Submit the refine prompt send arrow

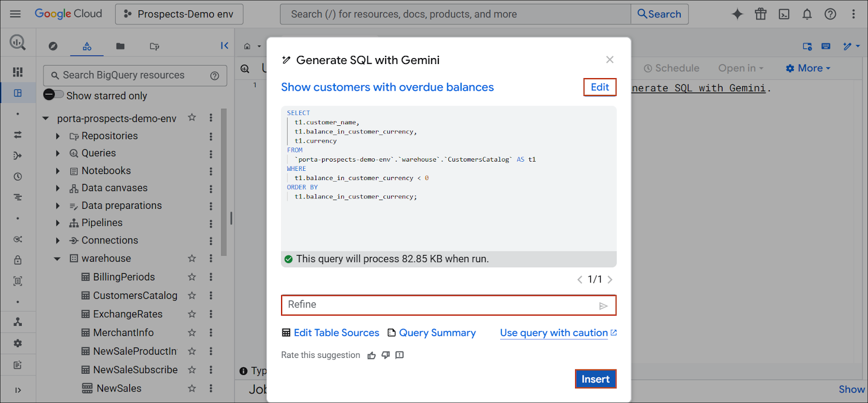click(x=603, y=306)
